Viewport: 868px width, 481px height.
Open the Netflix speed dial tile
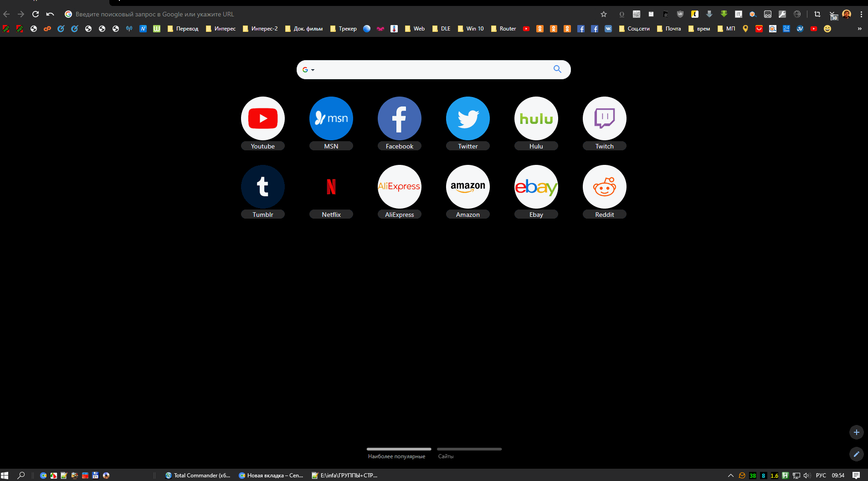(x=331, y=187)
